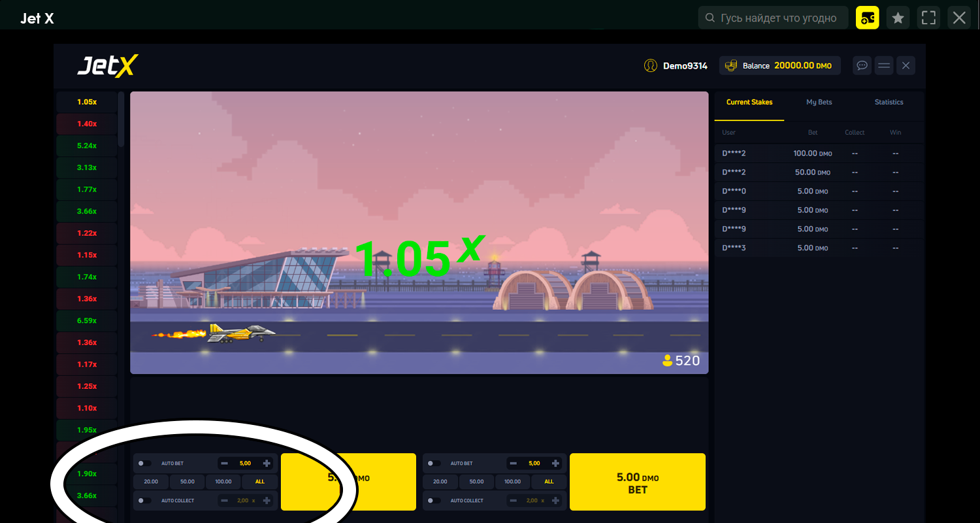Set left panel bet to 100.00
Image resolution: width=980 pixels, height=523 pixels.
click(x=223, y=482)
